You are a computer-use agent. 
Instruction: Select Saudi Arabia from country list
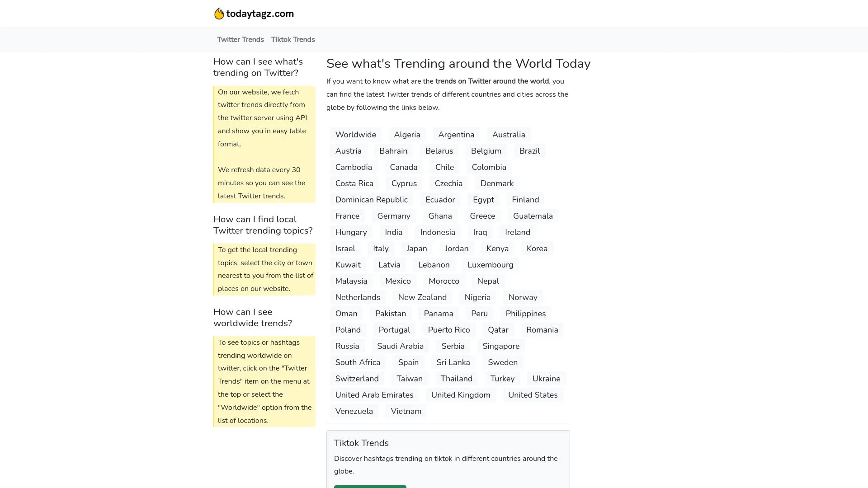click(x=400, y=346)
